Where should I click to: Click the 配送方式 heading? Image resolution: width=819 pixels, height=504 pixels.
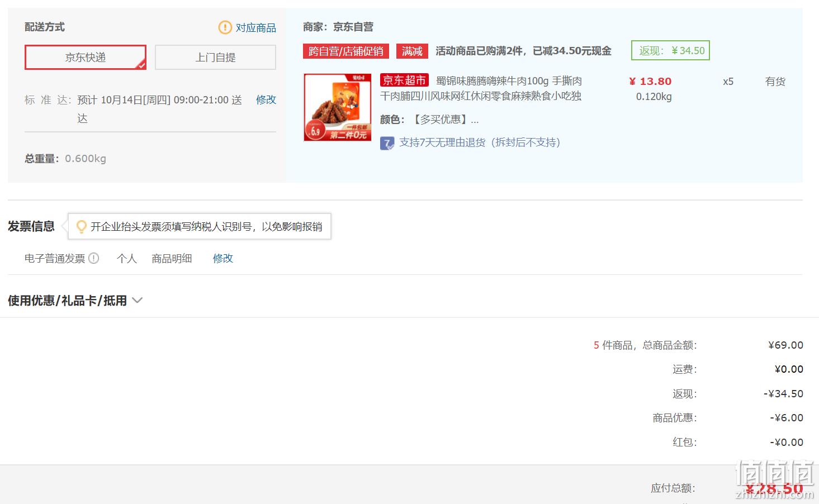click(45, 27)
